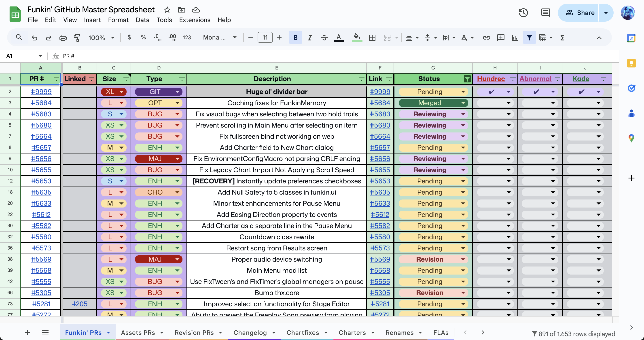644x340 pixels.
Task: Format as percent icon
Action: 143,38
